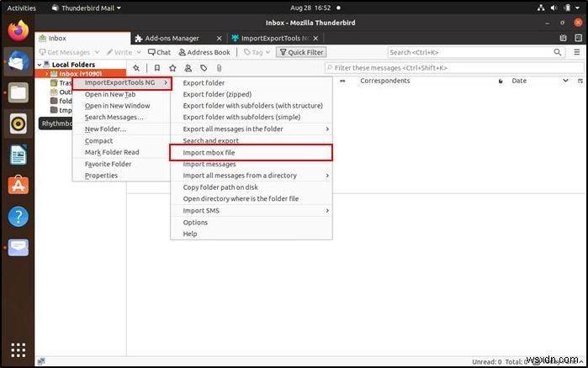Launch LibreOffice Writer from dock
The width and height of the screenshot is (588, 368).
18,155
